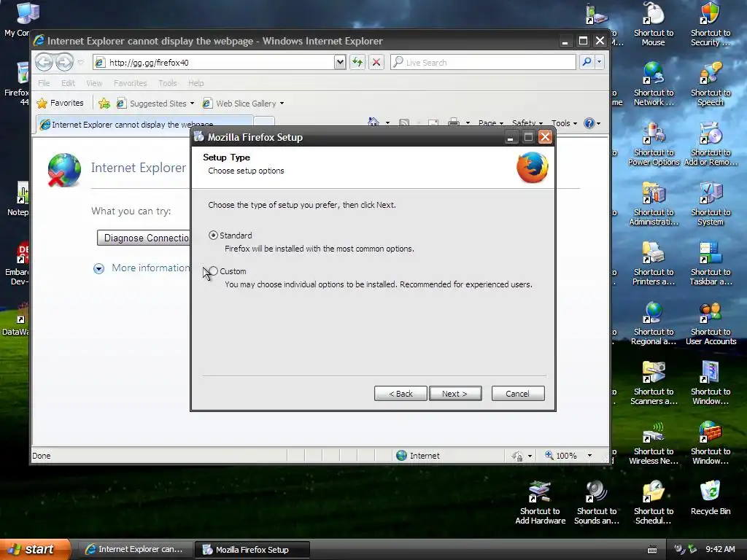Open the zoom level 100% dropdown arrow
This screenshot has width=747, height=560.
coord(589,456)
